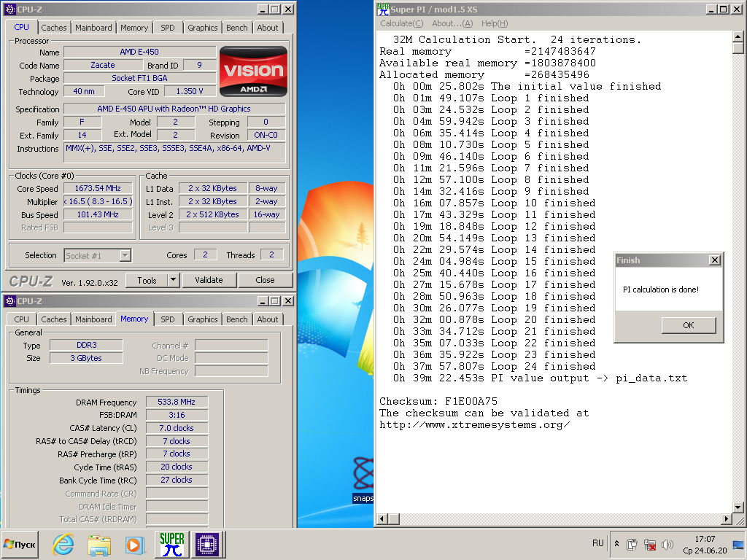This screenshot has height=560, width=747.
Task: Click the Name field AMD E-450
Action: [x=139, y=52]
